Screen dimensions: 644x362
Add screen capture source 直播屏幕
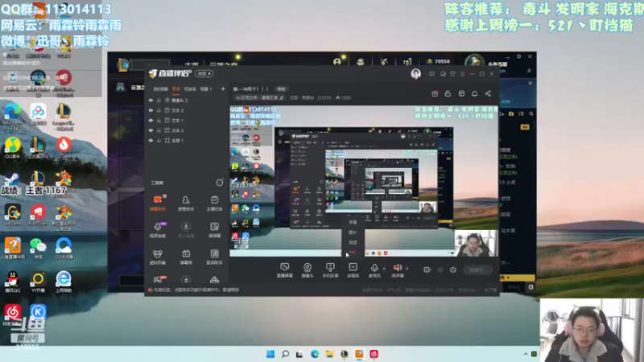(x=284, y=270)
